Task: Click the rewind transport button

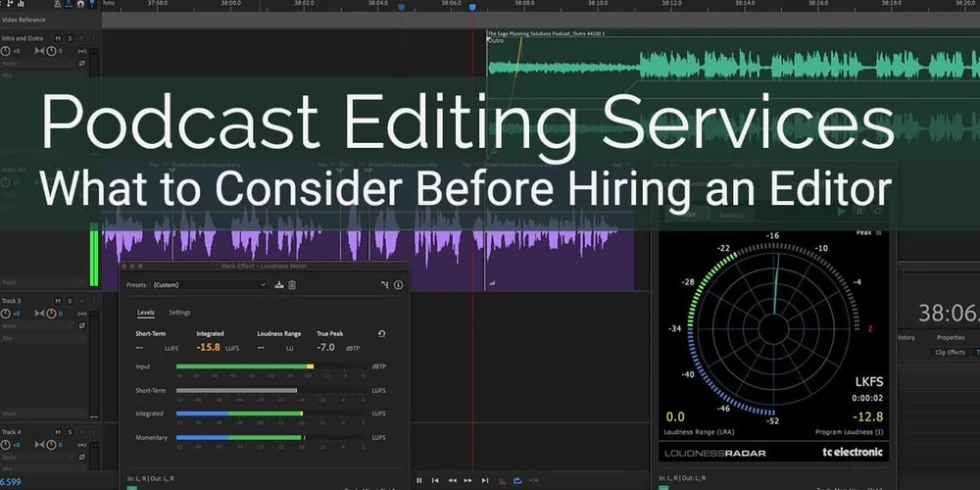Action: (452, 480)
